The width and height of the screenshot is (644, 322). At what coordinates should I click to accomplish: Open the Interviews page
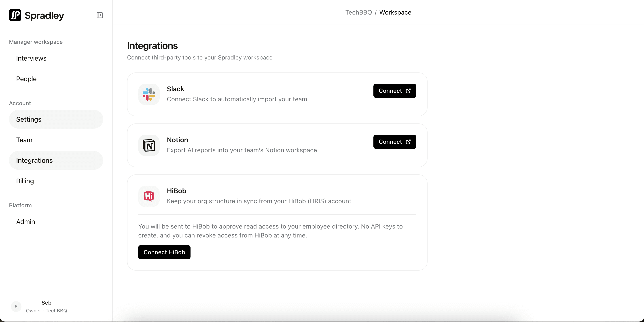(56, 58)
